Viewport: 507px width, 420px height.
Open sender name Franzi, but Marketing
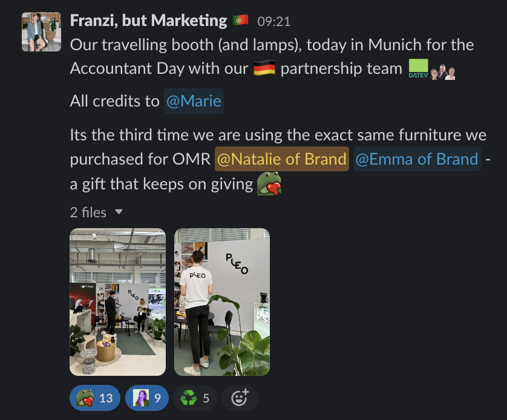[x=148, y=21]
